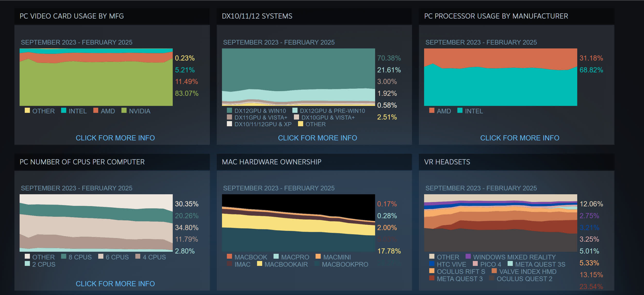Image resolution: width=644 pixels, height=295 pixels.
Task: Open more info for video card usage
Action: [115, 138]
